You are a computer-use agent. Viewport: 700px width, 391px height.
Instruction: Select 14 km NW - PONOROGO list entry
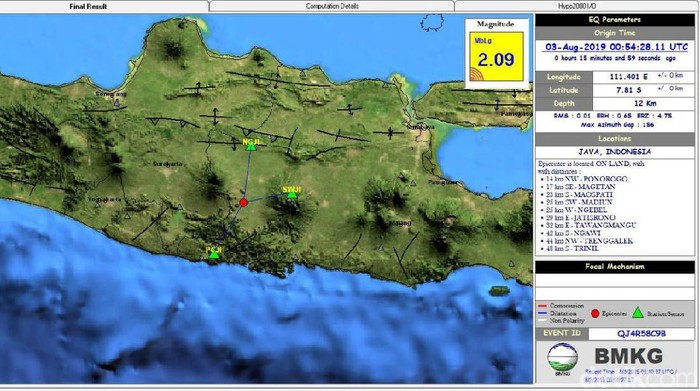click(586, 179)
